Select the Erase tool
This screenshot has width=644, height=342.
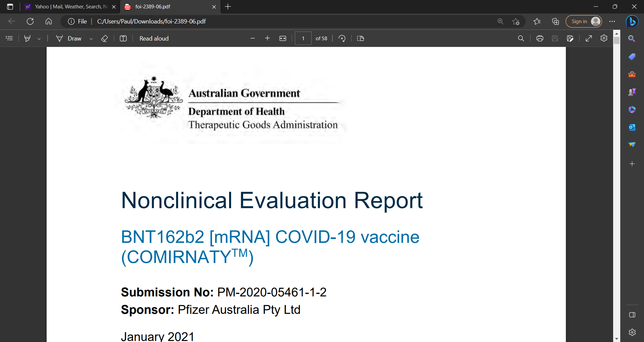(x=104, y=39)
